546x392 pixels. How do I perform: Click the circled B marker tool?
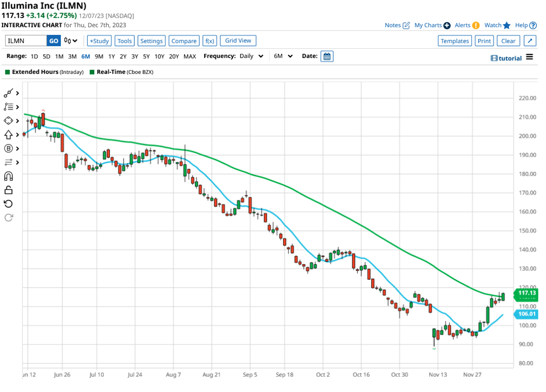coord(9,148)
